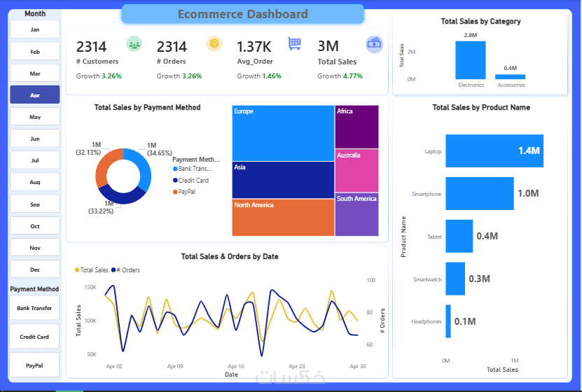The width and height of the screenshot is (582, 392).
Task: Toggle the Jan month slicer
Action: click(x=35, y=29)
